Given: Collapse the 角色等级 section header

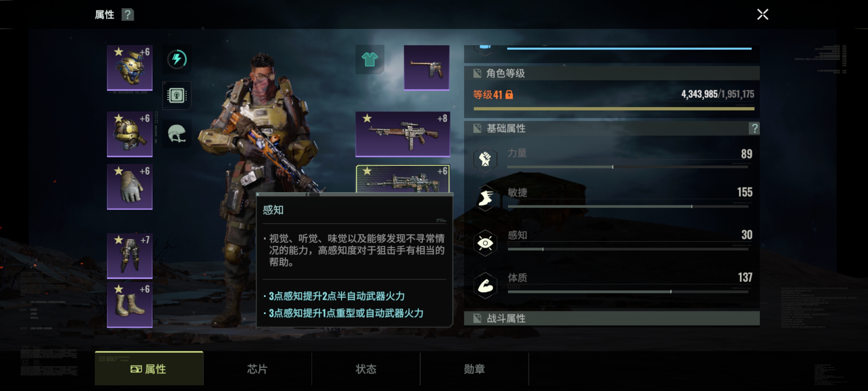Looking at the screenshot, I should click(x=612, y=73).
